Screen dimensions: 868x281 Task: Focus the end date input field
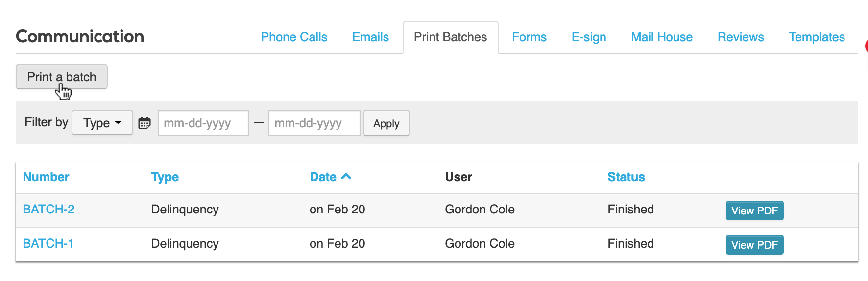(x=314, y=123)
